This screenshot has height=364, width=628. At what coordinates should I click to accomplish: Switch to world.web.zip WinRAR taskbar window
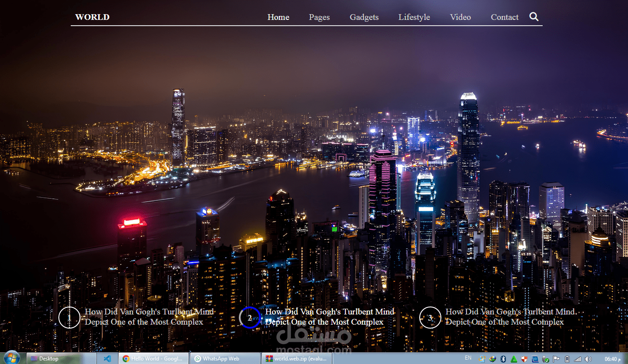click(x=296, y=358)
